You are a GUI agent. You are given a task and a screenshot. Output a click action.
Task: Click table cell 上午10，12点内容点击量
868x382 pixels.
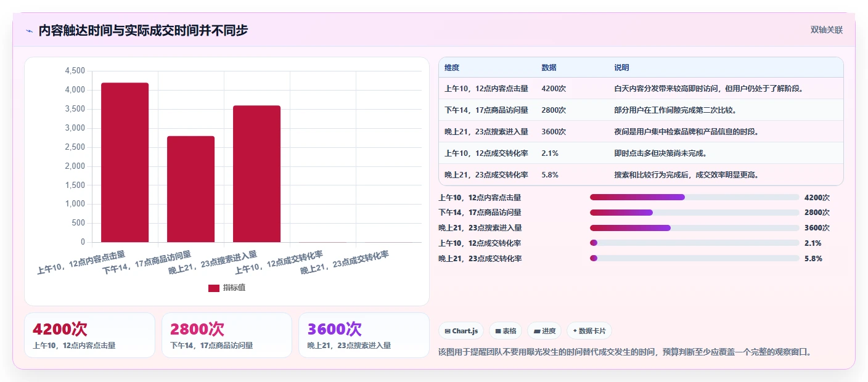(486, 89)
